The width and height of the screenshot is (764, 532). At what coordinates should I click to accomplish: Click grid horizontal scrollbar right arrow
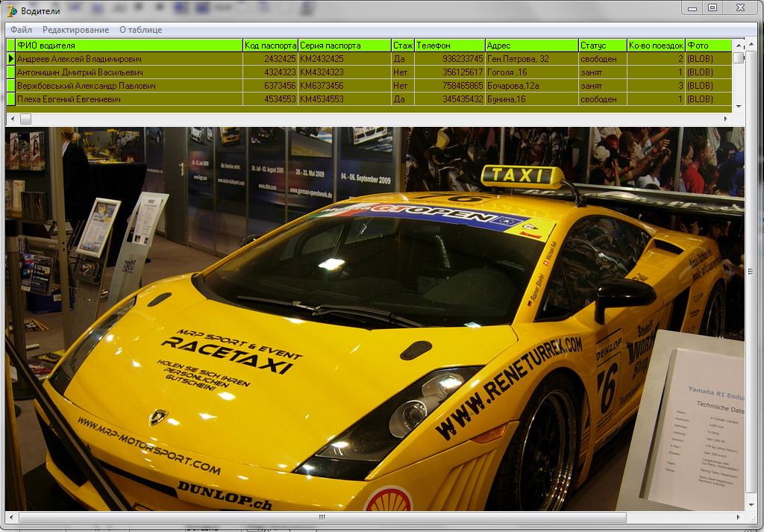pos(726,119)
